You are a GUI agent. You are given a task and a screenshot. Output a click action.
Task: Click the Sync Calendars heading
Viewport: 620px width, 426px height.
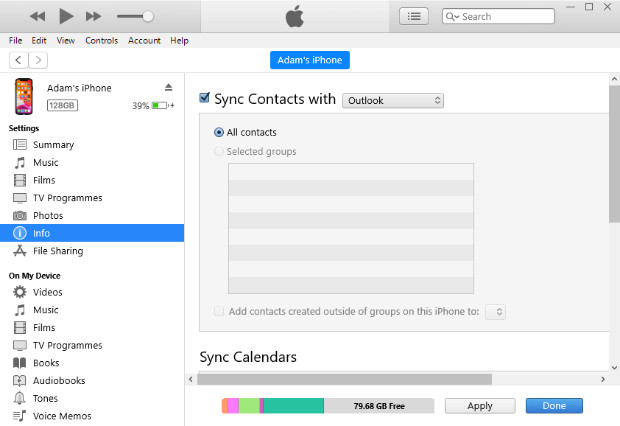(248, 357)
